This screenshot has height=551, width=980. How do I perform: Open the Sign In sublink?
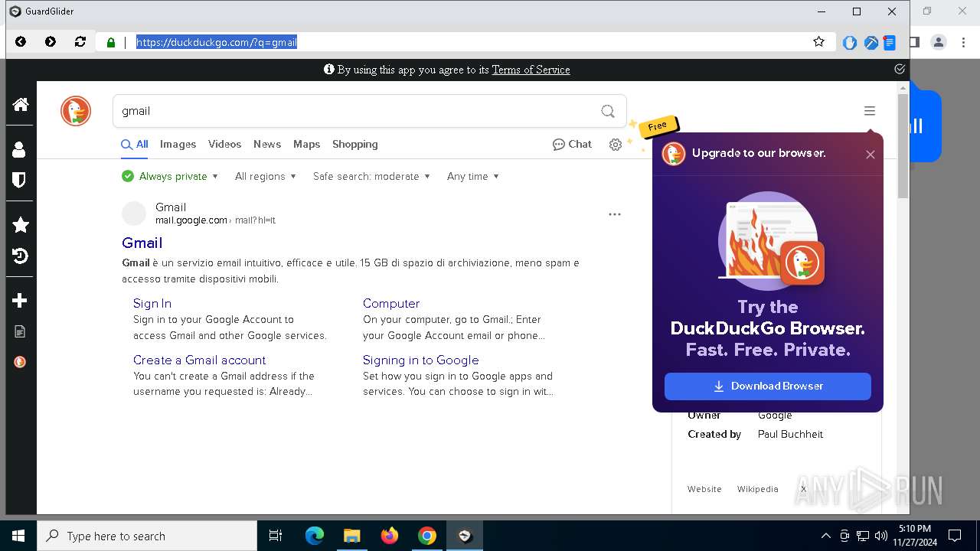pos(152,303)
